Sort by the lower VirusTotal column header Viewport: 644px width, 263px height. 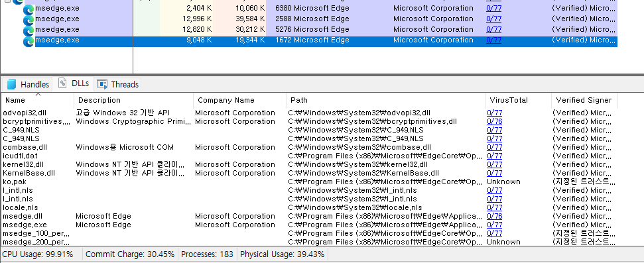[519, 100]
